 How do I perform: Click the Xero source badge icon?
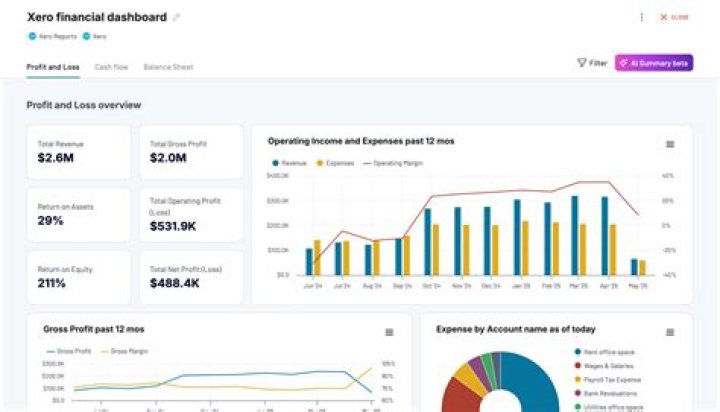(x=86, y=36)
